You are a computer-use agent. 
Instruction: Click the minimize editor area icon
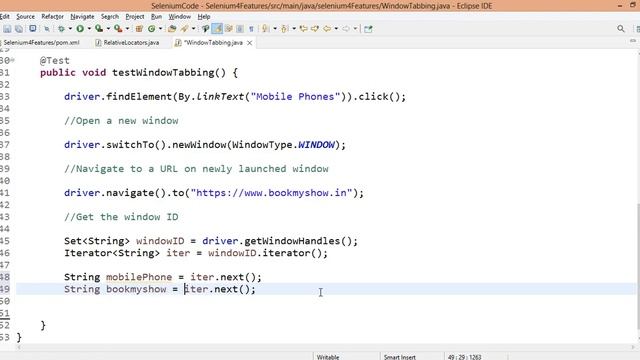[633, 41]
